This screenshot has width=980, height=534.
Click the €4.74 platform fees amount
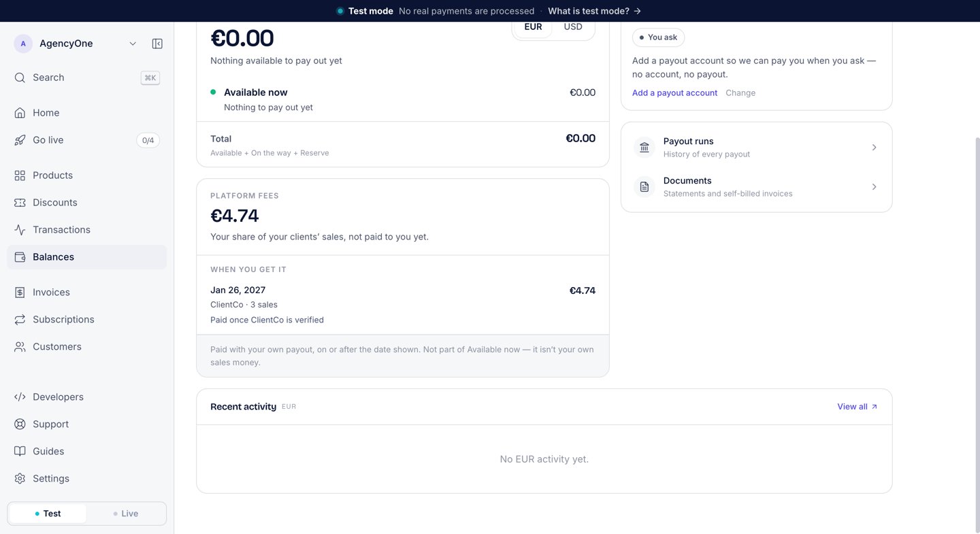point(235,216)
